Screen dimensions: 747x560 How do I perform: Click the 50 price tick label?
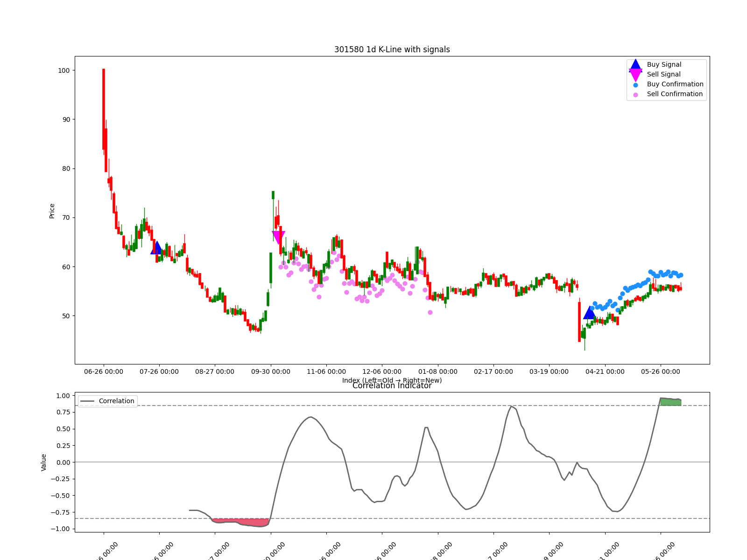[66, 316]
